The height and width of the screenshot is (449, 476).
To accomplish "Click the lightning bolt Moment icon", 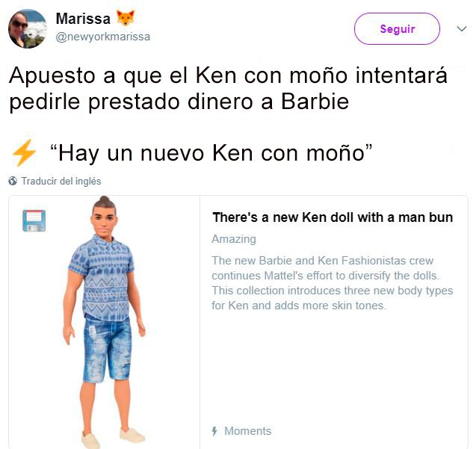I will pos(24,152).
